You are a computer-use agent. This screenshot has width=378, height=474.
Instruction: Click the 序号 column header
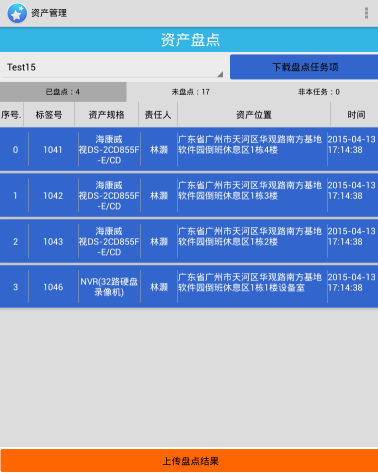point(11,115)
